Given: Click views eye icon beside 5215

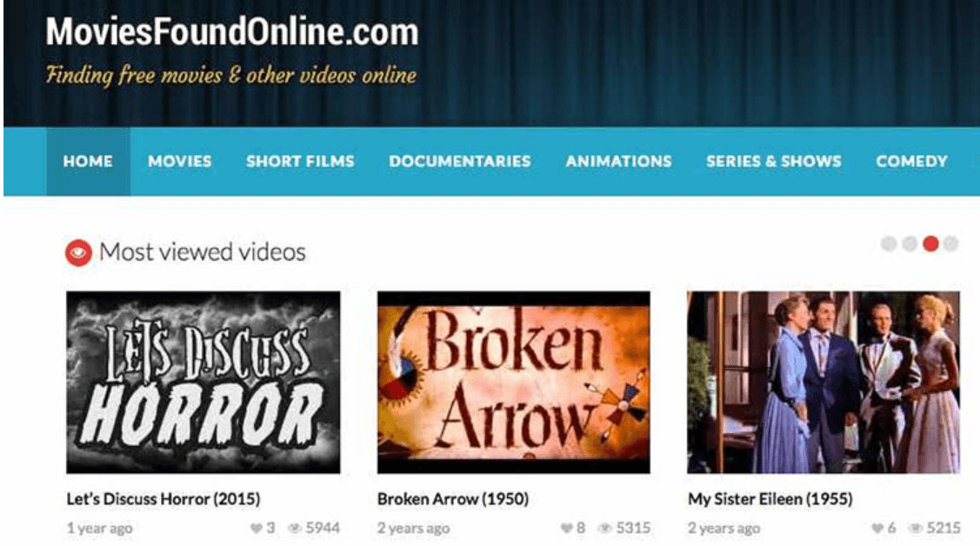Looking at the screenshot, I should 915,529.
